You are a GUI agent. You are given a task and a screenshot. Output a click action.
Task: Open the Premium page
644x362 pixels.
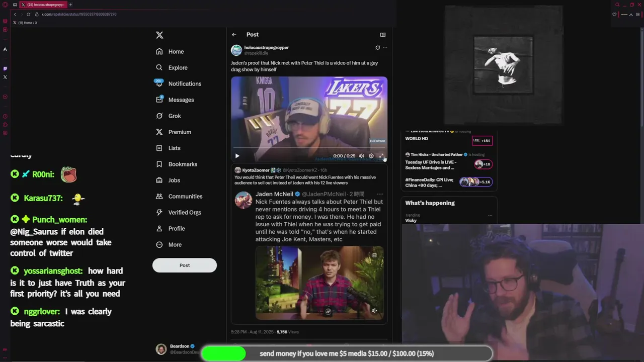(x=173, y=132)
